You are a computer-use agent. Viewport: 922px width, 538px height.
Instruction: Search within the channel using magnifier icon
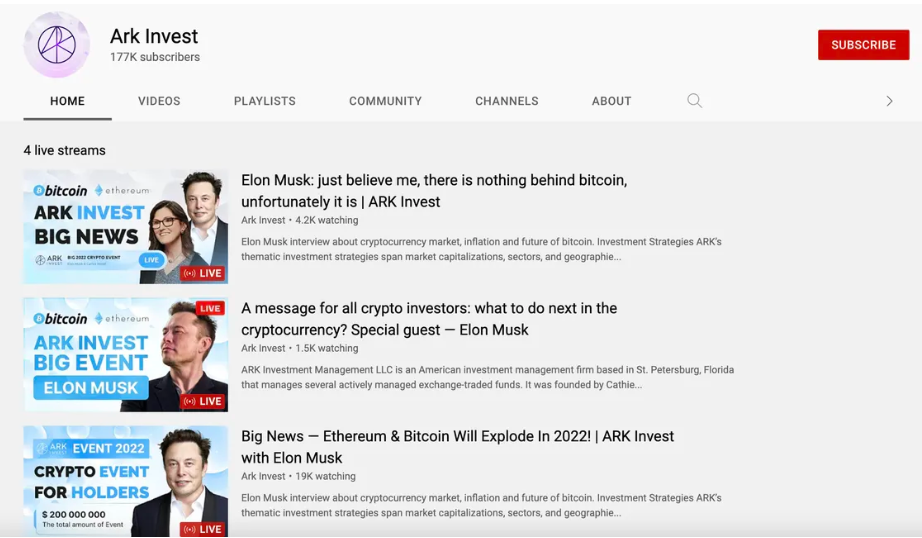click(694, 101)
